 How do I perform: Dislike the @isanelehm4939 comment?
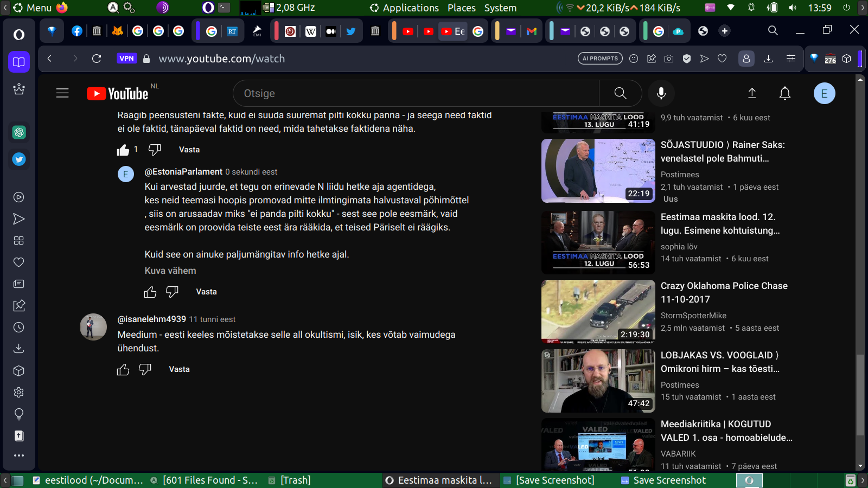click(x=145, y=369)
